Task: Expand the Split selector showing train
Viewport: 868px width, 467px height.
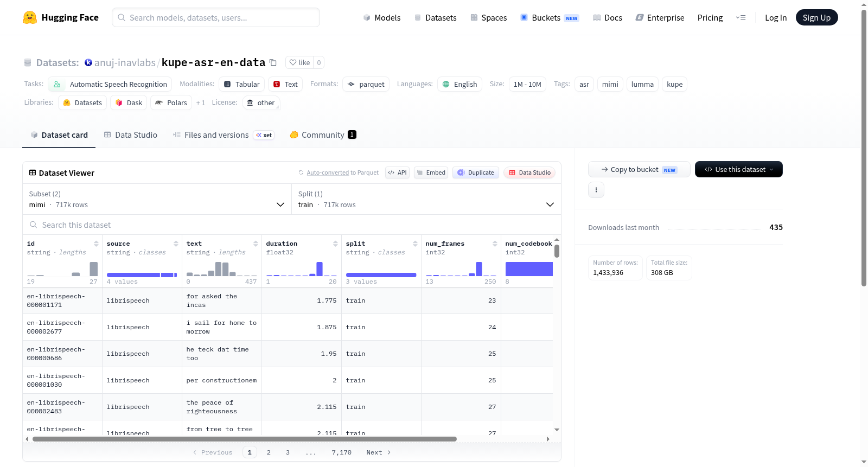Action: coord(426,199)
